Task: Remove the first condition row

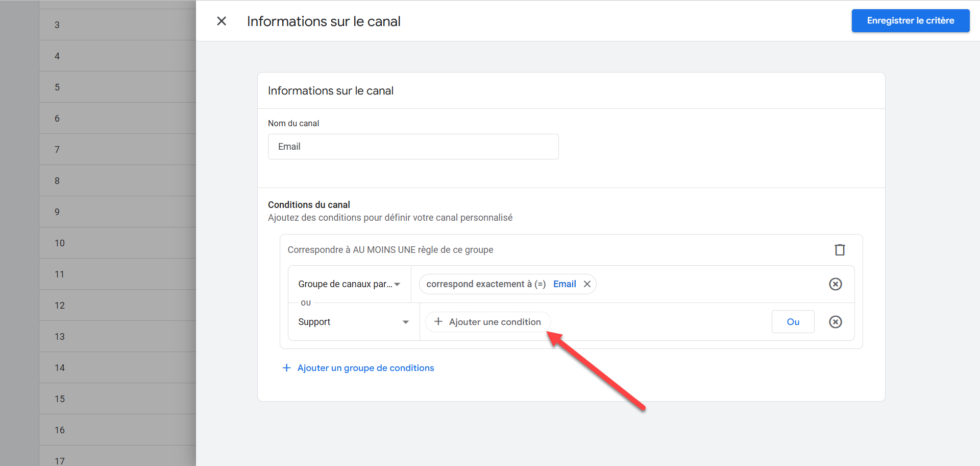Action: click(835, 284)
